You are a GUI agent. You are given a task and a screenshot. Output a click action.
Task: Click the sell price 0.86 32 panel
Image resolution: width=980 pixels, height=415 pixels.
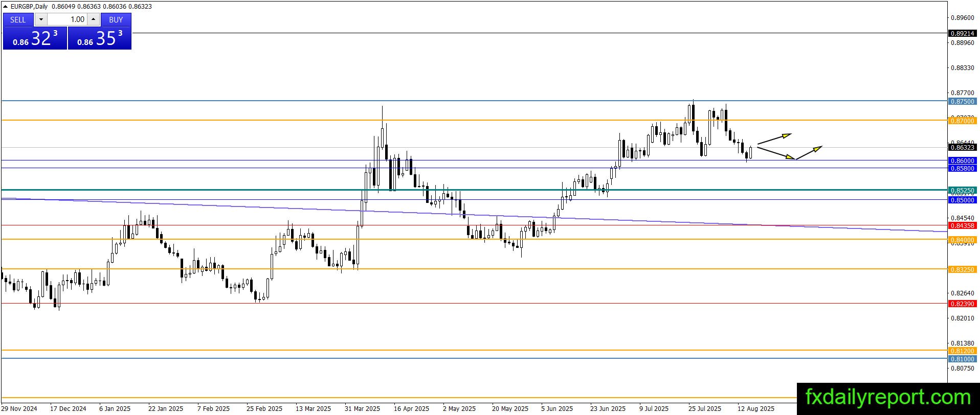pyautogui.click(x=35, y=38)
